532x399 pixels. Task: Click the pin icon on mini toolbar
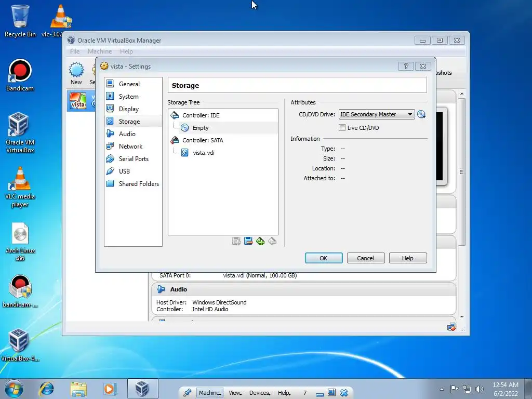[187, 393]
